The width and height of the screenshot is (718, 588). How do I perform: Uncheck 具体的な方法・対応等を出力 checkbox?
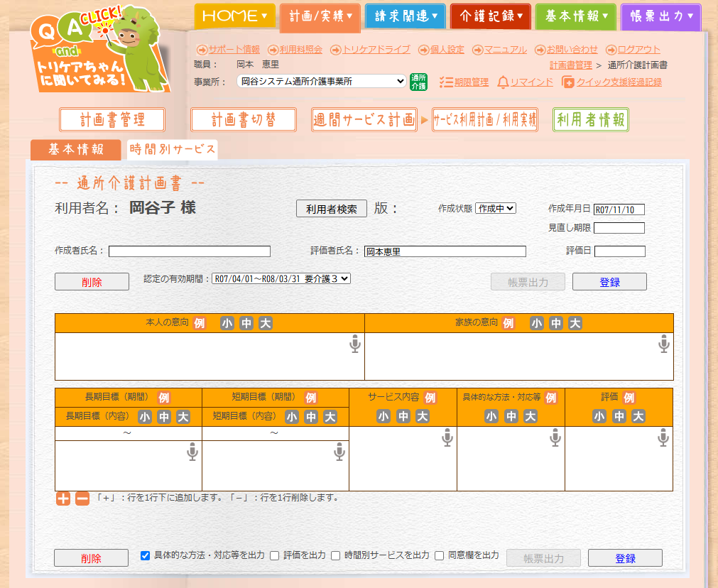(146, 555)
